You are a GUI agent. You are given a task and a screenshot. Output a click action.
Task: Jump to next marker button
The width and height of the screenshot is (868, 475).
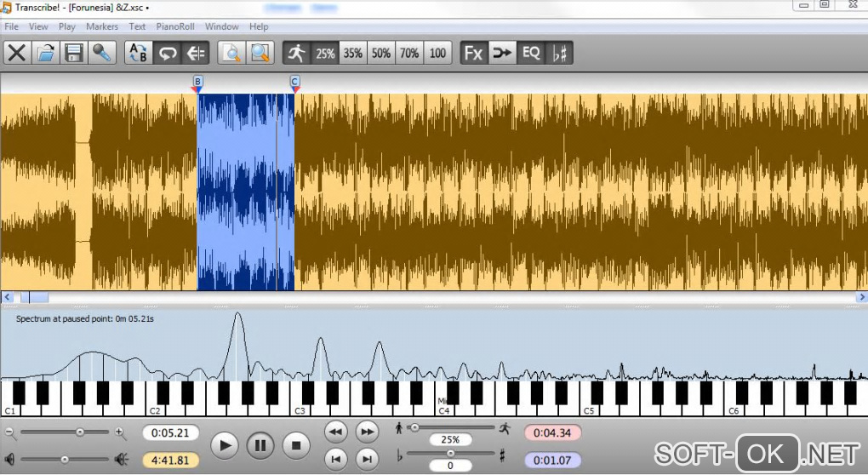tap(367, 458)
